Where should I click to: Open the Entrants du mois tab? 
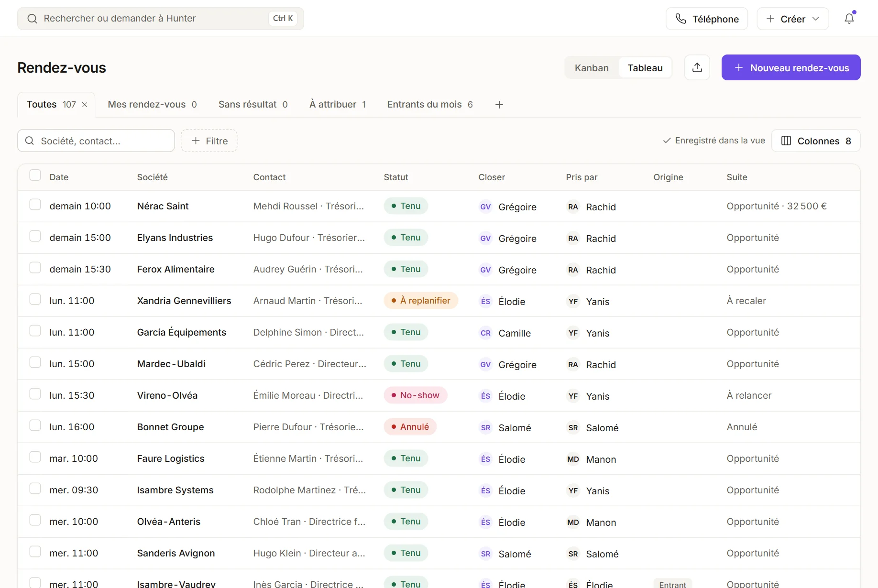pos(430,104)
